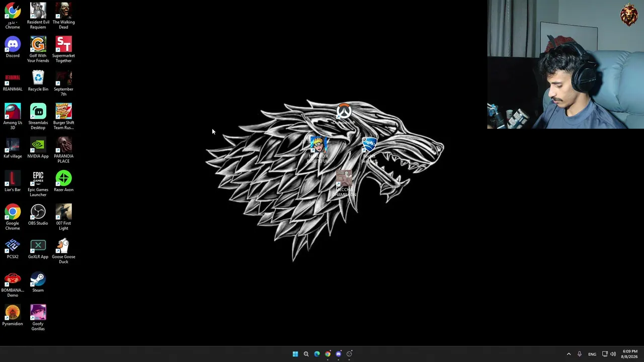Open the volume speaker tray icon
This screenshot has width=644, height=362.
(x=613, y=354)
